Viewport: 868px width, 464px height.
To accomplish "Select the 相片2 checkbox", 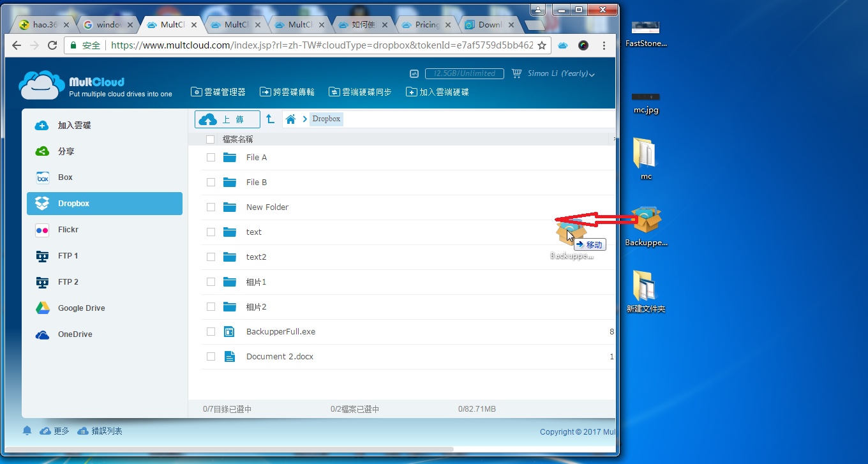I will pos(211,307).
